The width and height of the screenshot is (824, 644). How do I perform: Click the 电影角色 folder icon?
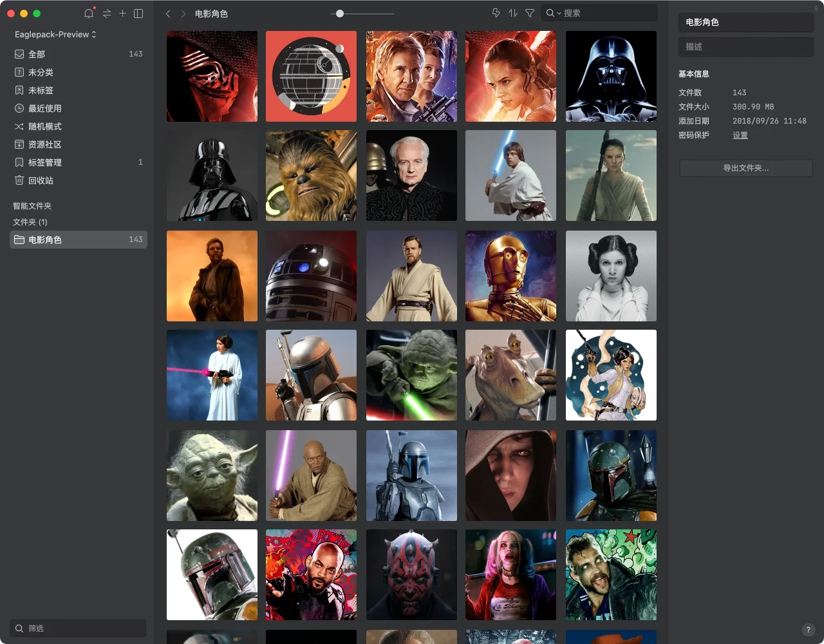19,240
